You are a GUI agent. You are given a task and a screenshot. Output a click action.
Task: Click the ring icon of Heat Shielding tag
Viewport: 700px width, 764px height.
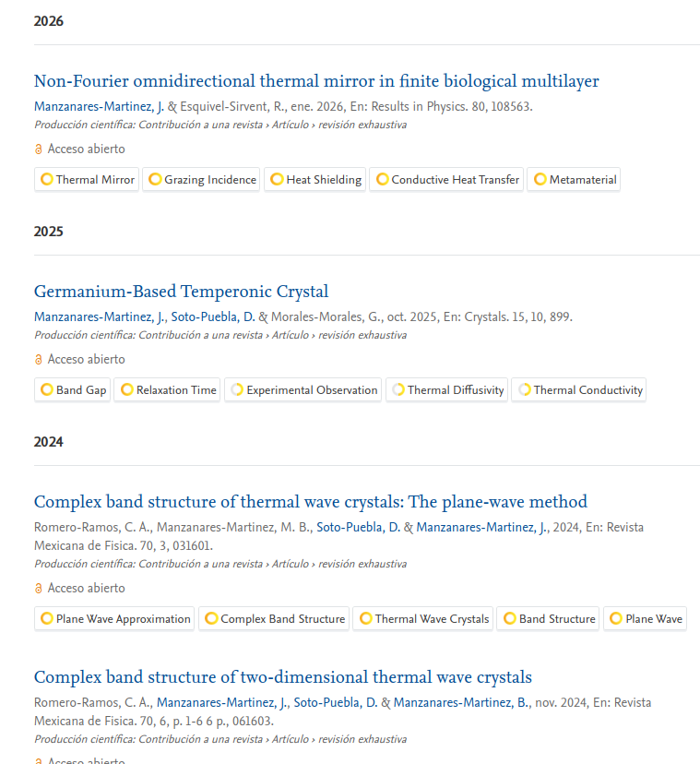click(x=277, y=179)
